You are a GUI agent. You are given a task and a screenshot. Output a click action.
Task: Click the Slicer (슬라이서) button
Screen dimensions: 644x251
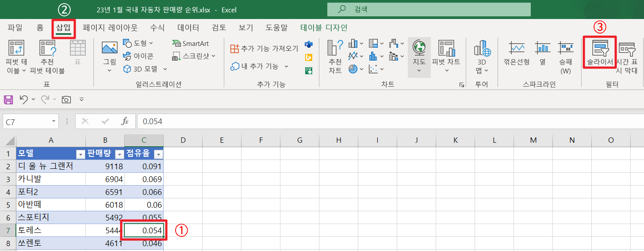(600, 53)
